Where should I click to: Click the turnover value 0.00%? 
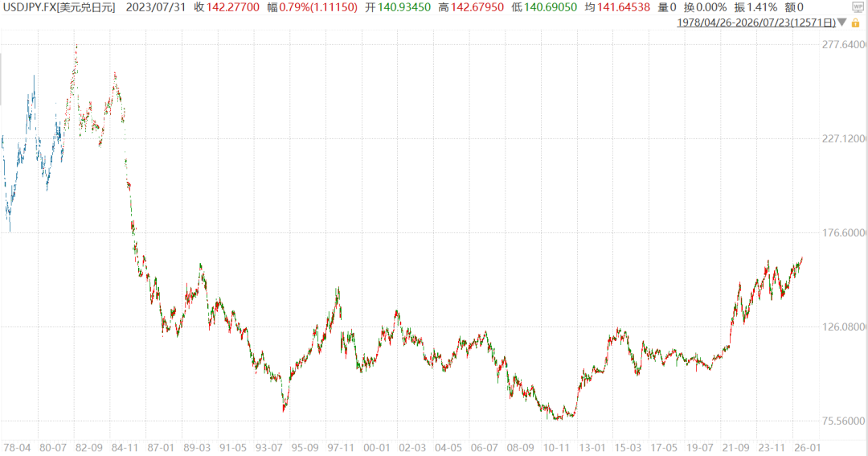point(712,7)
